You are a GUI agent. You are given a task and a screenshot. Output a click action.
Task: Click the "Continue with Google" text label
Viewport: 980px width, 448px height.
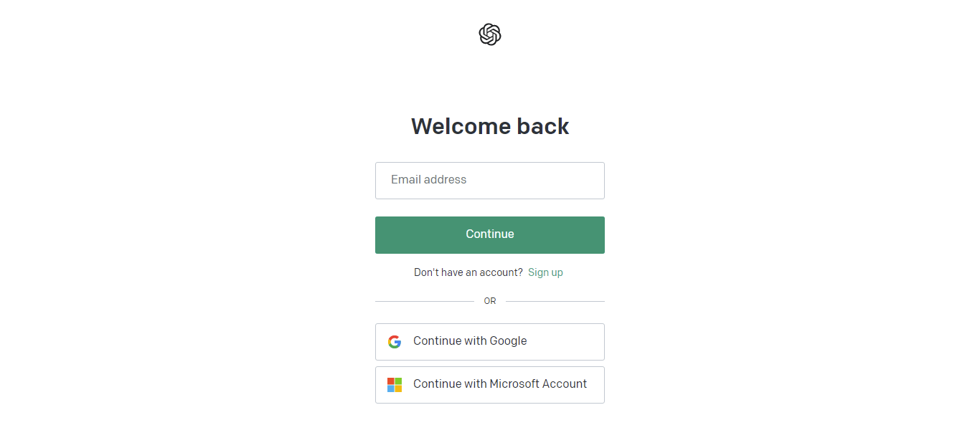(470, 341)
